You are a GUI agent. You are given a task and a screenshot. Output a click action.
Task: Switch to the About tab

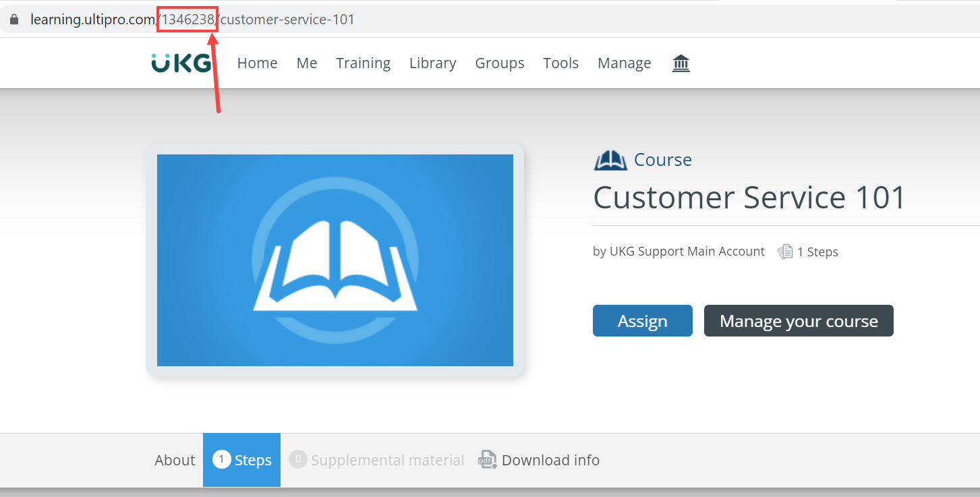[175, 460]
